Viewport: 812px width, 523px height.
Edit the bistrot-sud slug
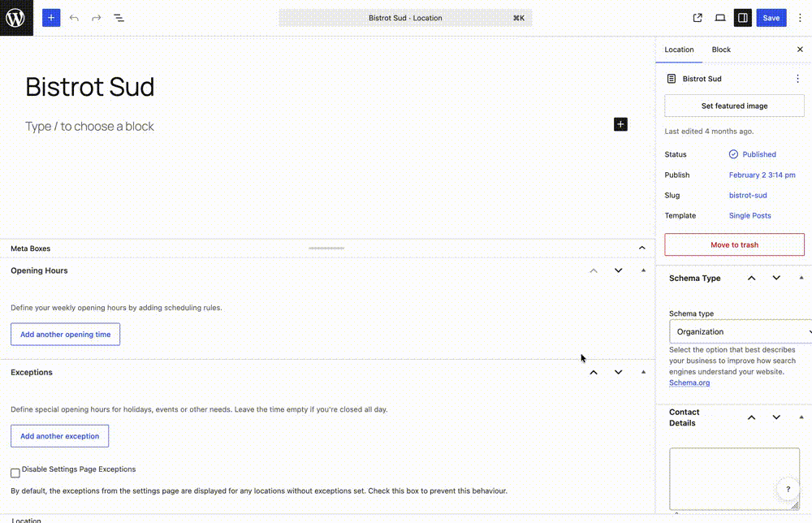point(748,195)
